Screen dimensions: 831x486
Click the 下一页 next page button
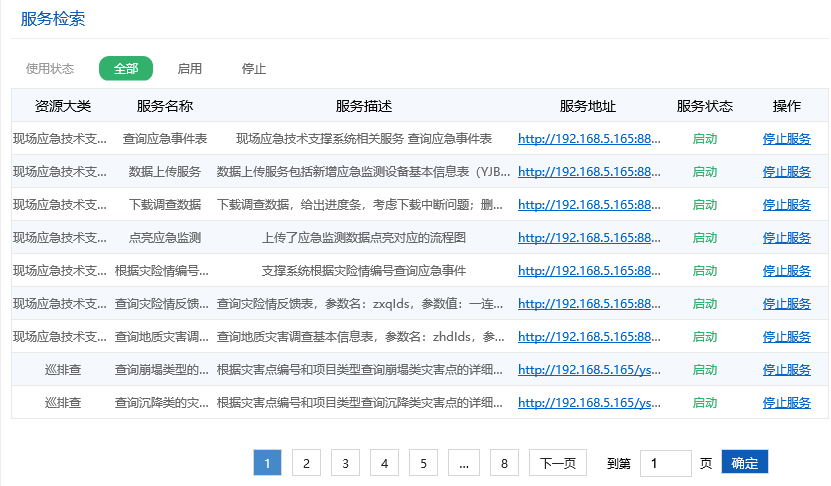(x=557, y=463)
